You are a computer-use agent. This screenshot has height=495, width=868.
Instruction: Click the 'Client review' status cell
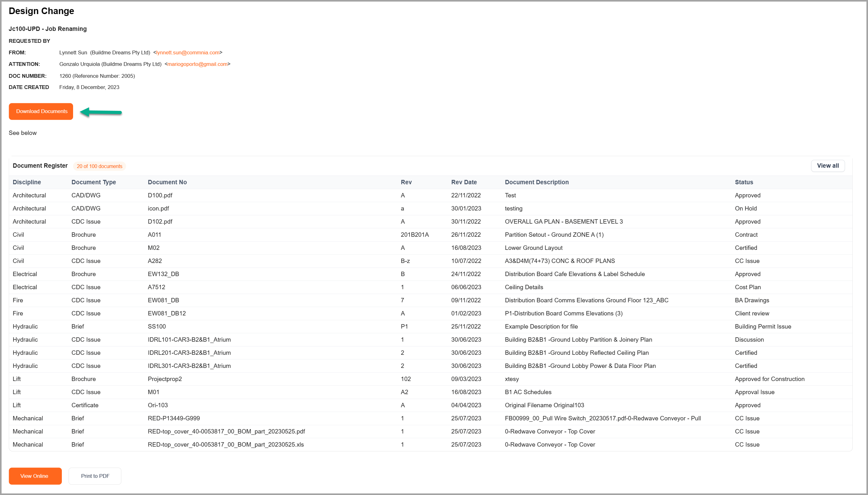[x=752, y=314]
